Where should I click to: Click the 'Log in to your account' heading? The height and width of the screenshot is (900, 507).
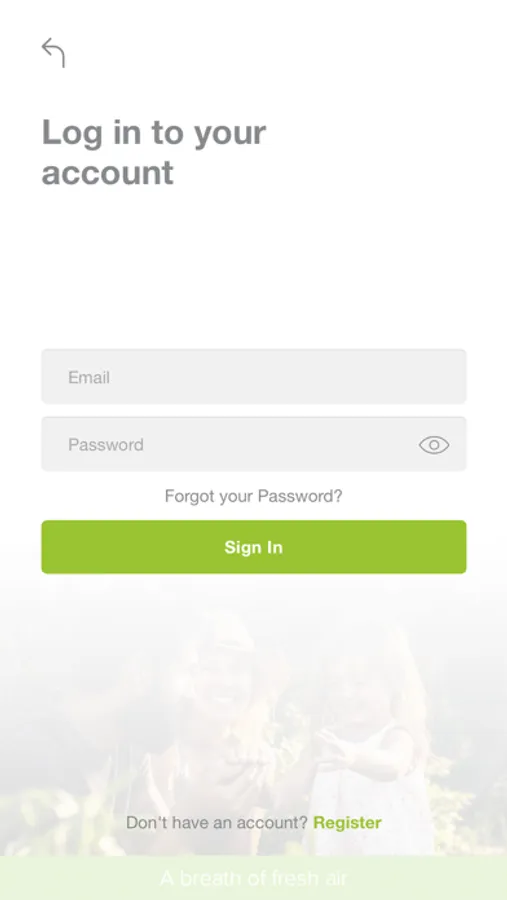(x=154, y=152)
